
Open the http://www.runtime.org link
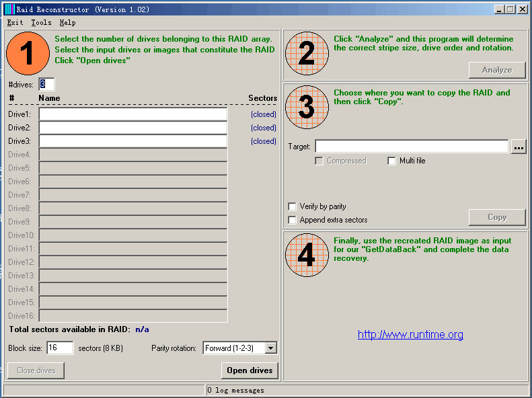(410, 335)
